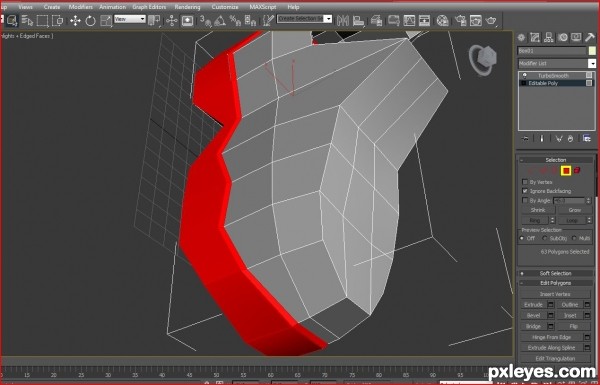Click Use Pivot Point Center icon
This screenshot has height=385, width=600.
(154, 20)
